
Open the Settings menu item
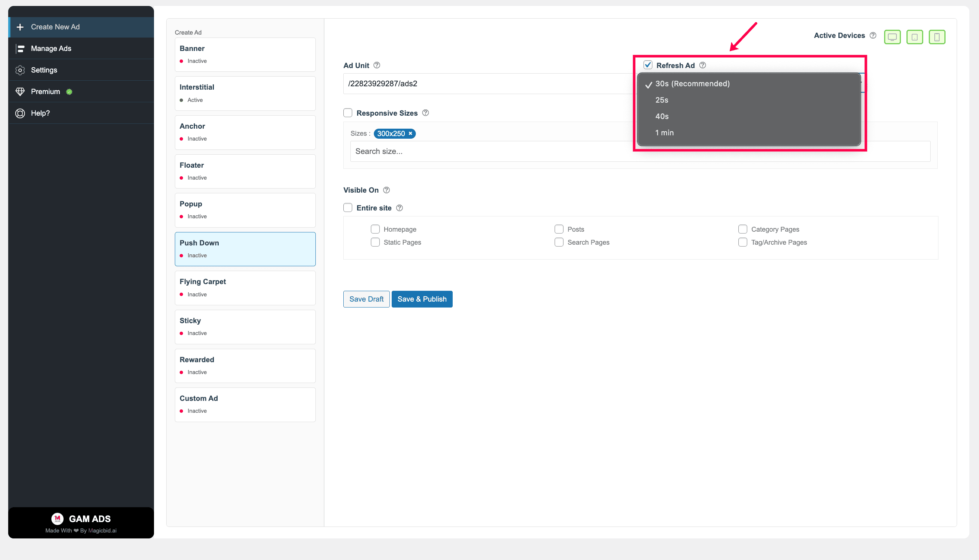81,70
